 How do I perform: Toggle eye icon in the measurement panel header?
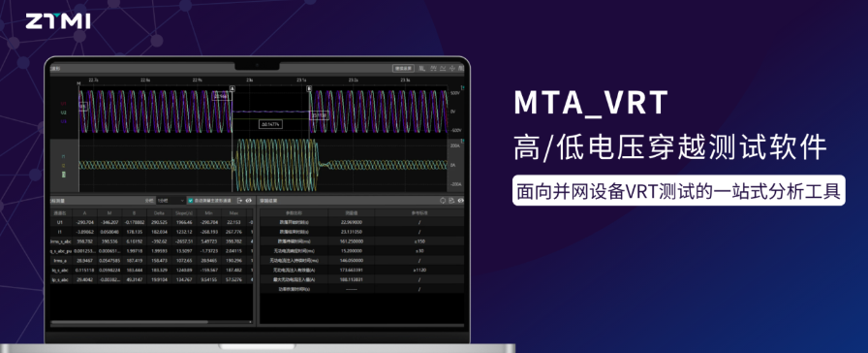click(x=248, y=201)
